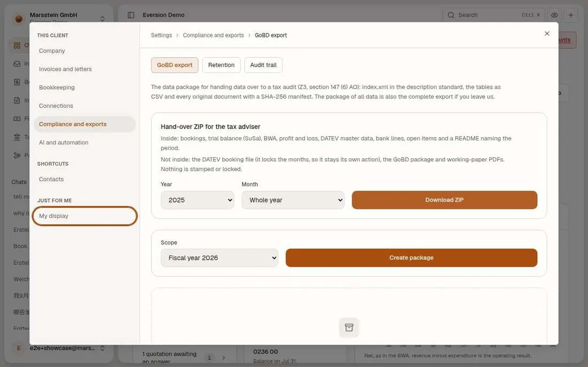Click the Eversion Demo title in top bar
588x367 pixels.
(164, 15)
